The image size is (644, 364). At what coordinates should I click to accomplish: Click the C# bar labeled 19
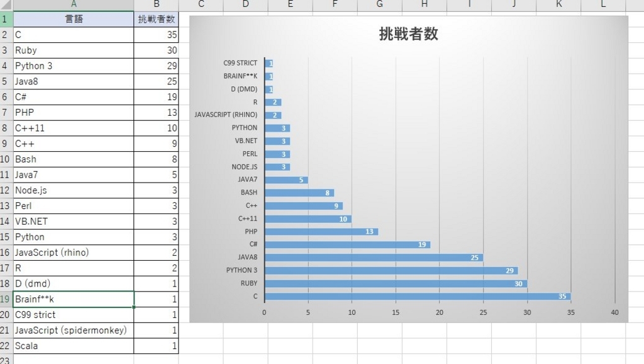coord(347,244)
